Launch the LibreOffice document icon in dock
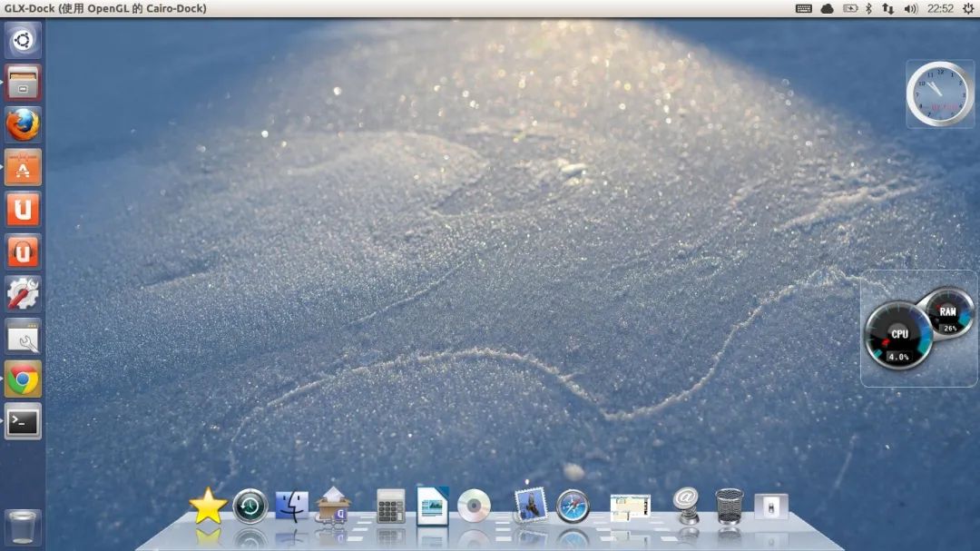Image resolution: width=980 pixels, height=551 pixels. click(433, 505)
